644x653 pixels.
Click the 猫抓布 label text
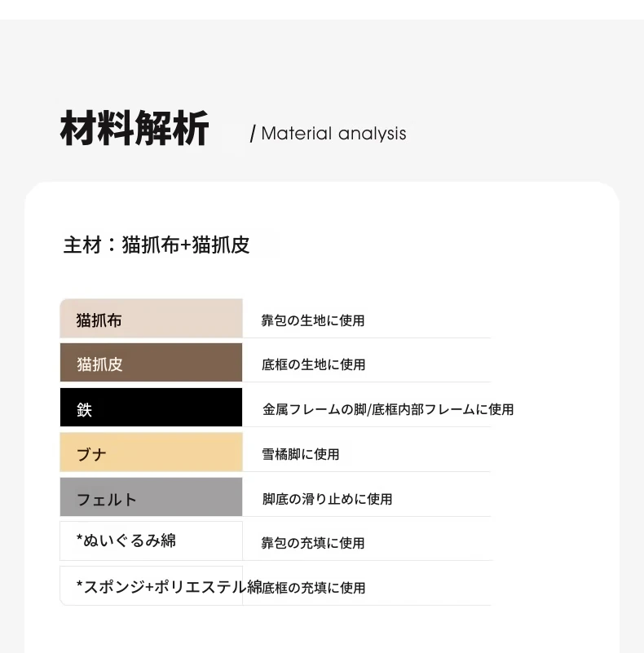pos(99,320)
